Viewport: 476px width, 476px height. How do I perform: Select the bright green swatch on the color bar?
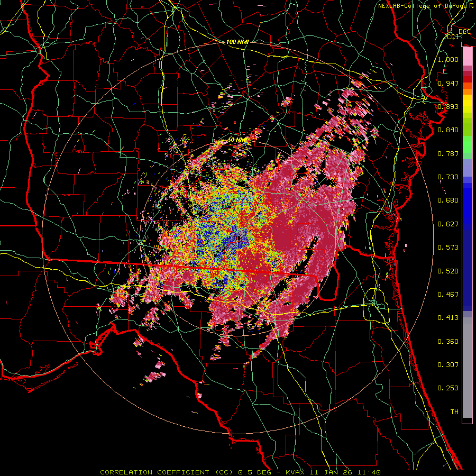(x=467, y=144)
